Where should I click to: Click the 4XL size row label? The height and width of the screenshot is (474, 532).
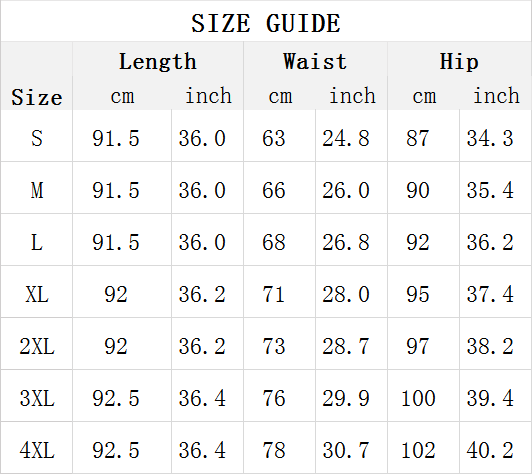click(x=37, y=451)
